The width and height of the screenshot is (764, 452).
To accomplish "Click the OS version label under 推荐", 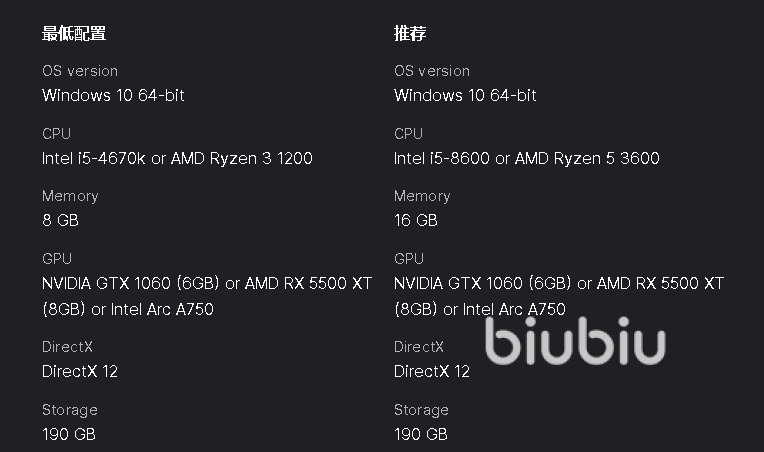I will pos(432,71).
